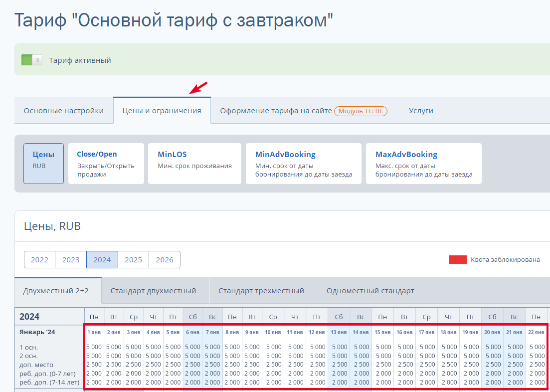Open the Close/Open sales tile
Image resolution: width=550 pixels, height=392 pixels.
click(x=106, y=164)
